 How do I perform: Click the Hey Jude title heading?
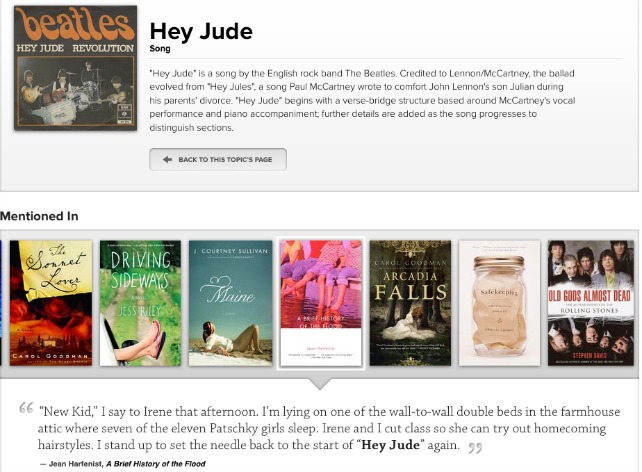coord(201,32)
